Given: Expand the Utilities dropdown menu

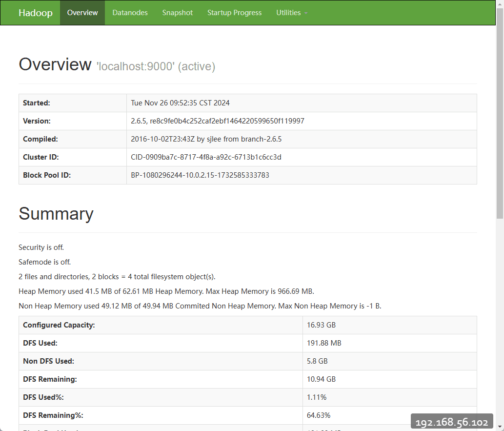Looking at the screenshot, I should 292,13.
